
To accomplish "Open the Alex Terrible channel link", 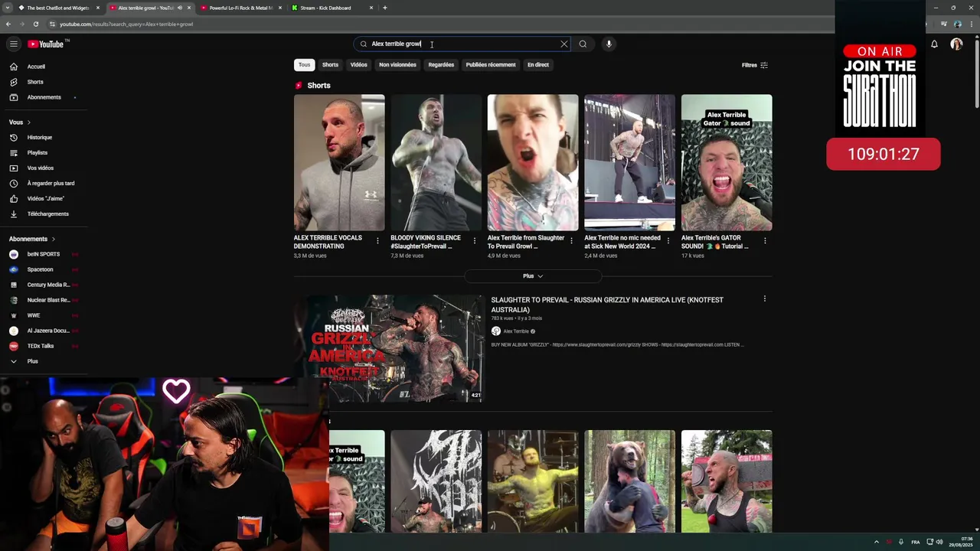I will point(516,331).
